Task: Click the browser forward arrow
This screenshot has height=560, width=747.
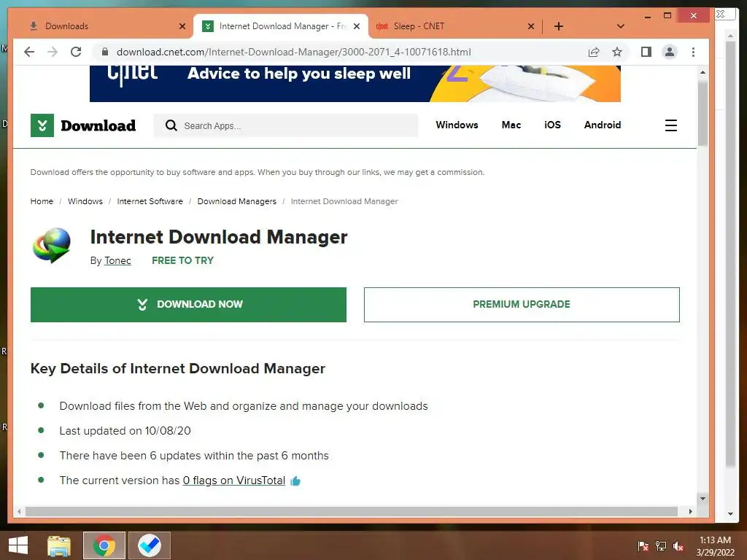Action: click(x=53, y=52)
